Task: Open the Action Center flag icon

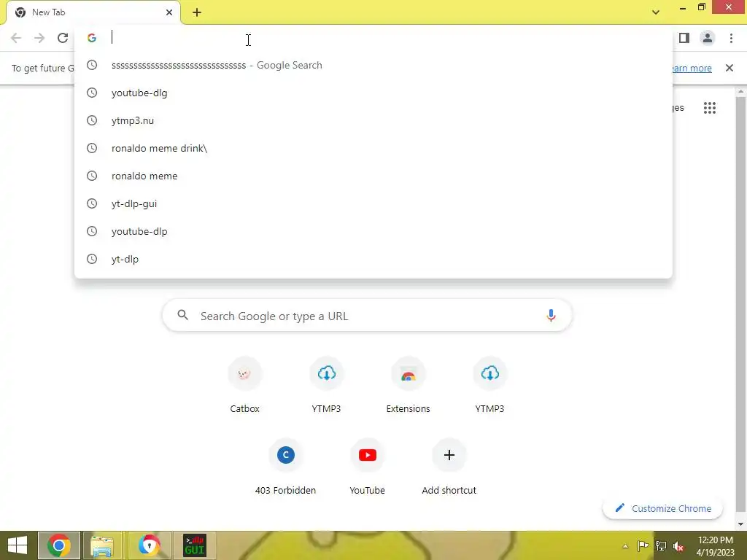Action: [643, 545]
